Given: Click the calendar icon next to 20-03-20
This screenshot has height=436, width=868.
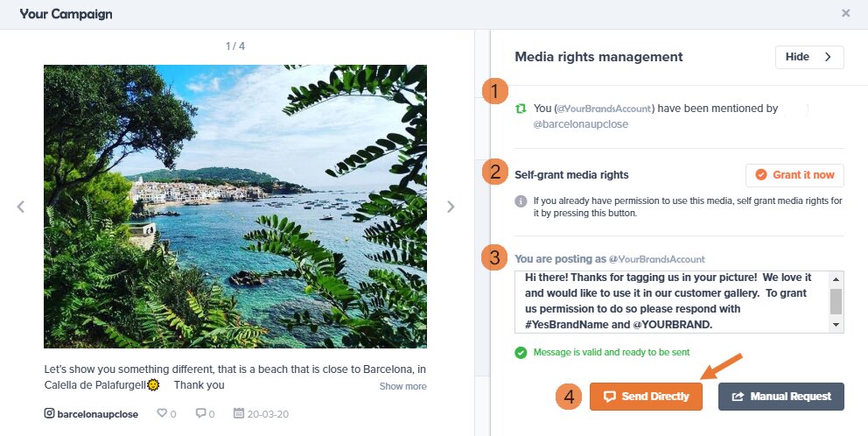Looking at the screenshot, I should [238, 414].
